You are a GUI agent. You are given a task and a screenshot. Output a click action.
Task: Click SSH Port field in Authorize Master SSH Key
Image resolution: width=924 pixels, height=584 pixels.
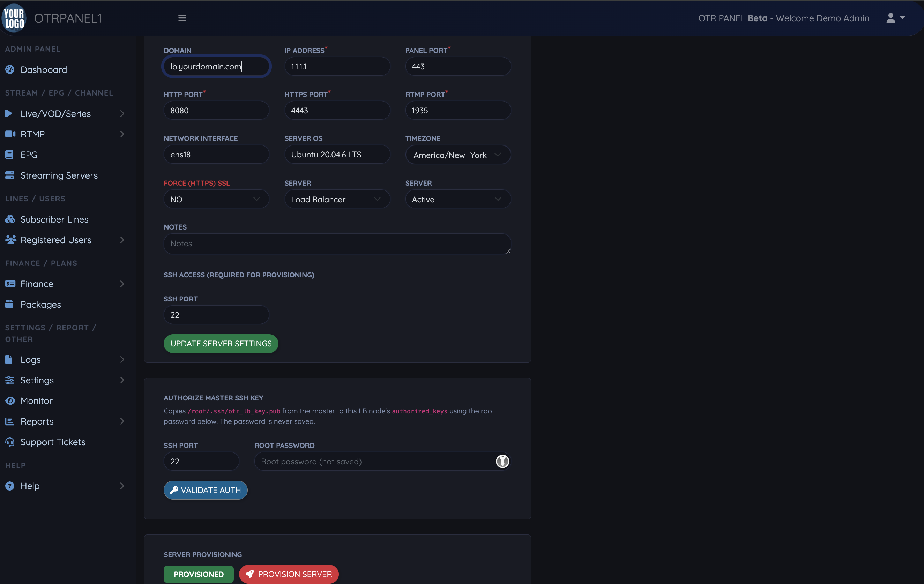point(201,461)
